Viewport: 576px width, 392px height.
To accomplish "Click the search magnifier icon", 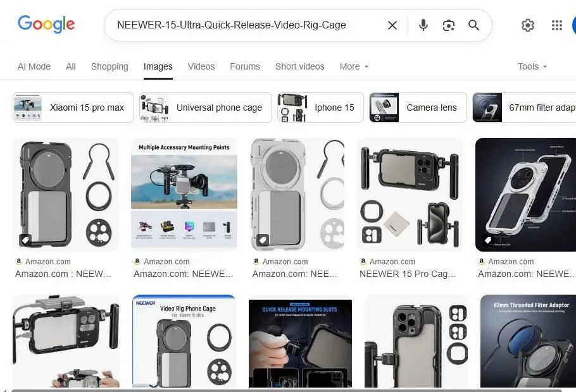I will point(473,25).
